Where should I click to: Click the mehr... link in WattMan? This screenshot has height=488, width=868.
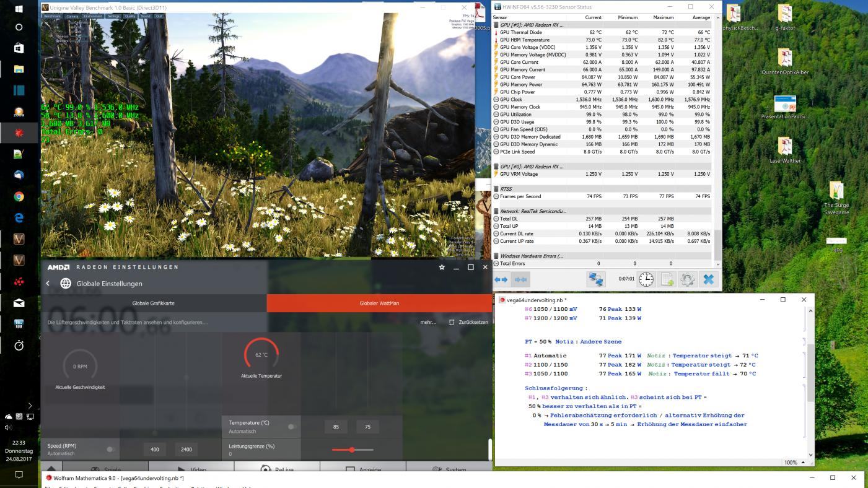428,322
